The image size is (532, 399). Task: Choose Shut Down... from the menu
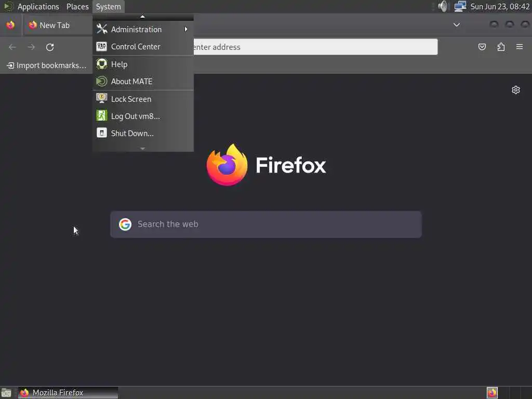pyautogui.click(x=143, y=134)
